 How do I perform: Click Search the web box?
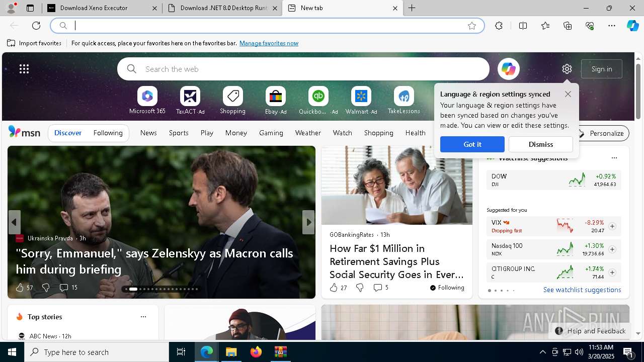(303, 69)
